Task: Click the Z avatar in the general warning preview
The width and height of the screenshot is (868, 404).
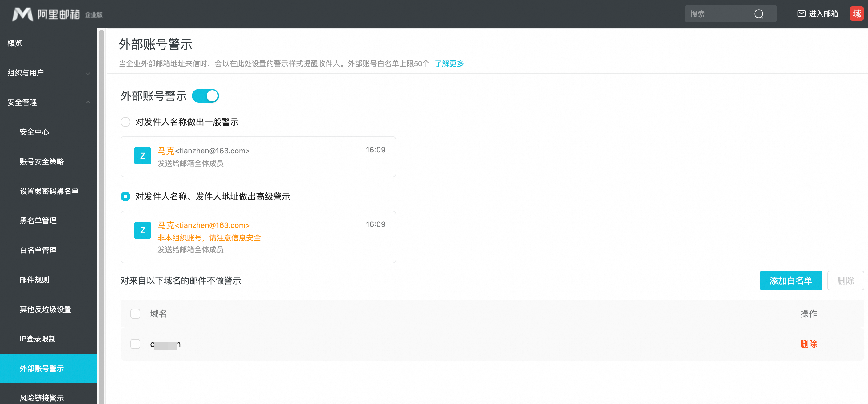Action: tap(142, 156)
